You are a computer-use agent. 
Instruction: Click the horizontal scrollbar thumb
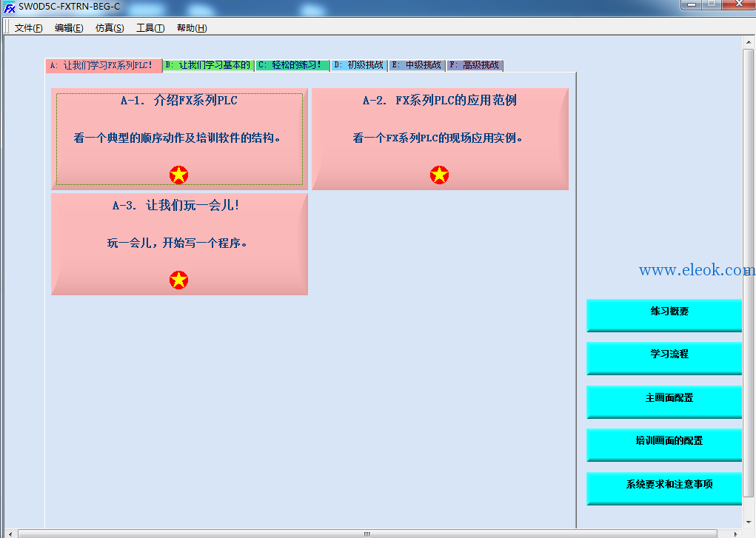pyautogui.click(x=367, y=534)
